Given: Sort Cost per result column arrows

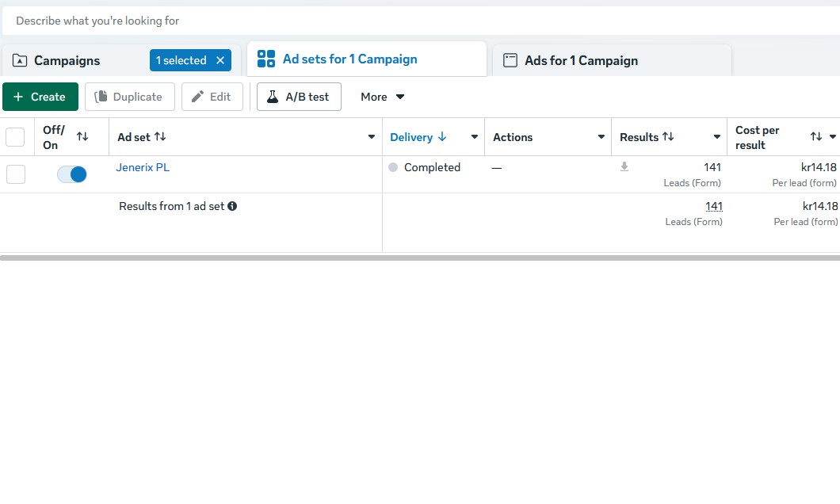Looking at the screenshot, I should pyautogui.click(x=816, y=136).
